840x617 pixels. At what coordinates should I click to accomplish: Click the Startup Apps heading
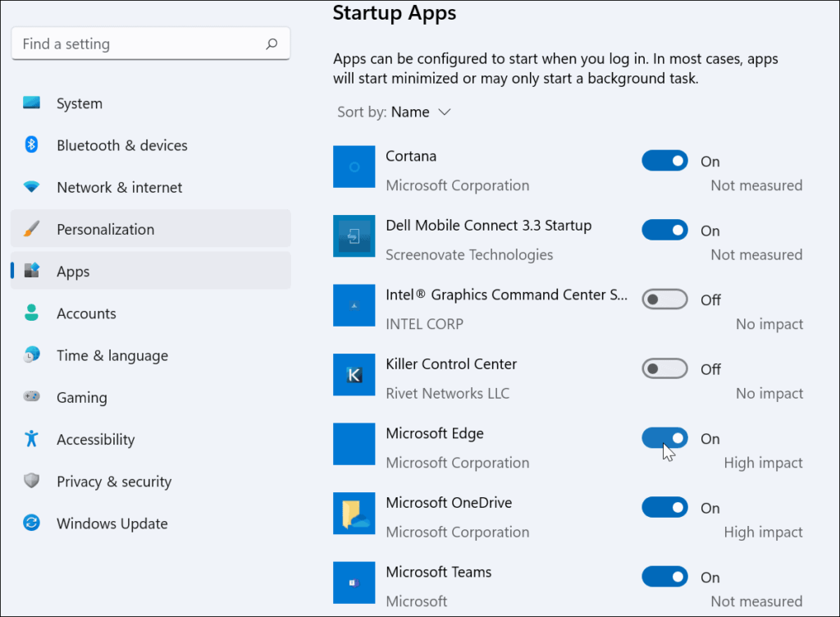pyautogui.click(x=395, y=13)
